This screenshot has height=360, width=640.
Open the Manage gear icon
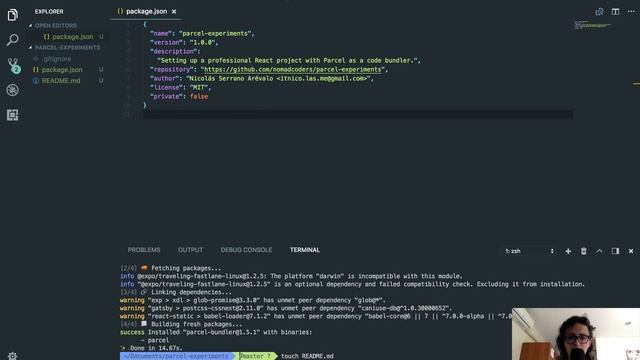click(x=13, y=356)
